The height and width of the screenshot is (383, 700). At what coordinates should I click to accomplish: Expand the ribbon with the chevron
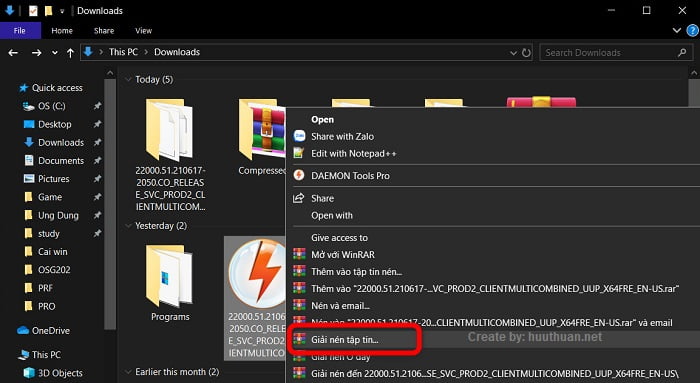click(x=677, y=30)
